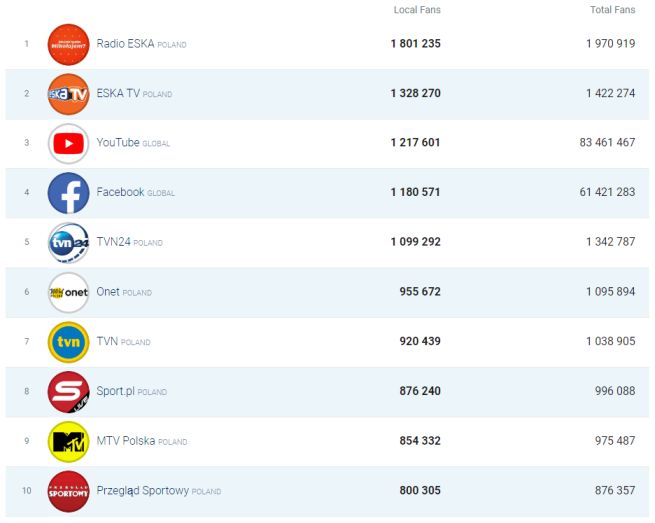This screenshot has height=523, width=655.
Task: Click the MTV Polska logo icon
Action: tap(68, 442)
